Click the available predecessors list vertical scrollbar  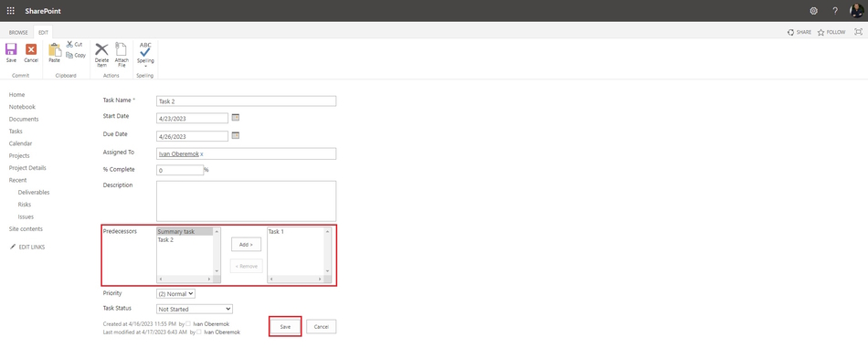coord(217,251)
